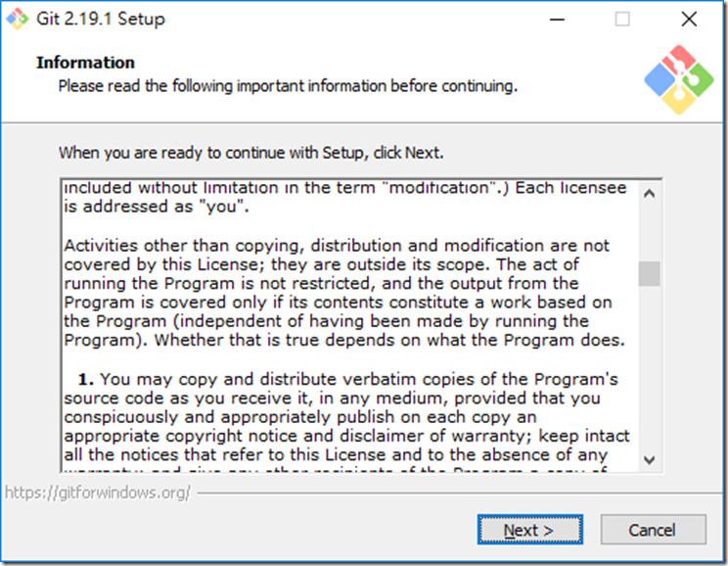Screen dimensions: 728x566
Task: Cancel the Git installation
Action: point(654,530)
